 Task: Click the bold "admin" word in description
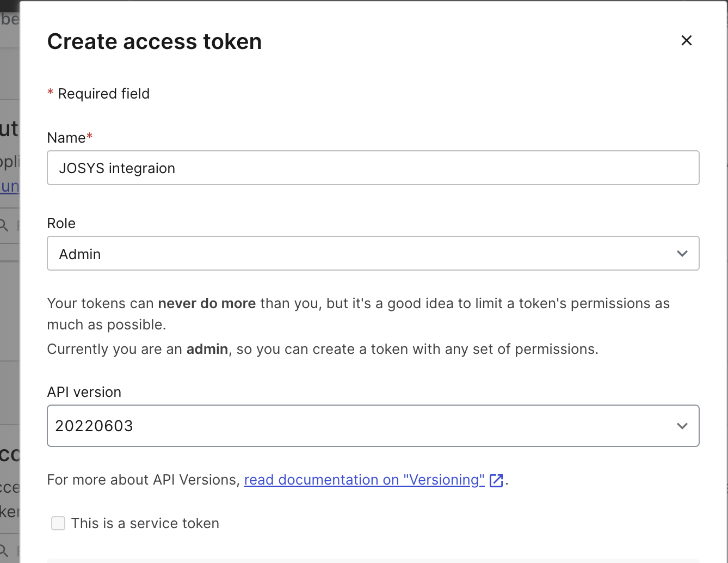tap(207, 349)
